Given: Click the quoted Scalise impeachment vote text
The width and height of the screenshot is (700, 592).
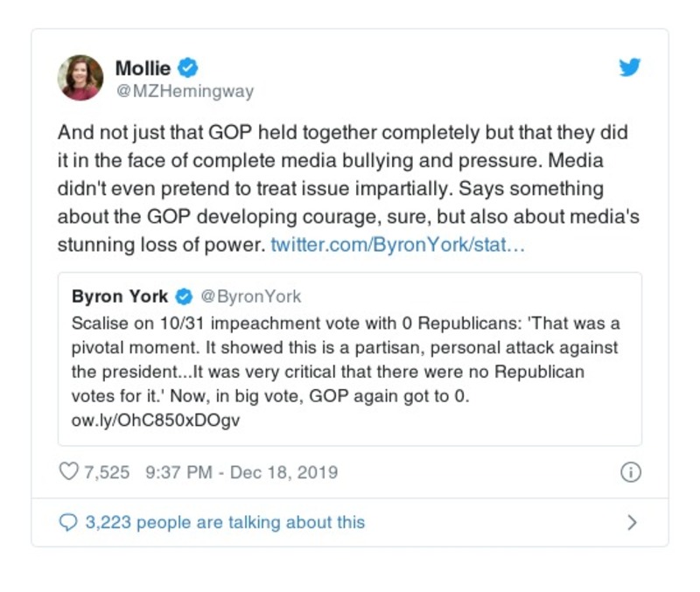Looking at the screenshot, I should click(346, 359).
